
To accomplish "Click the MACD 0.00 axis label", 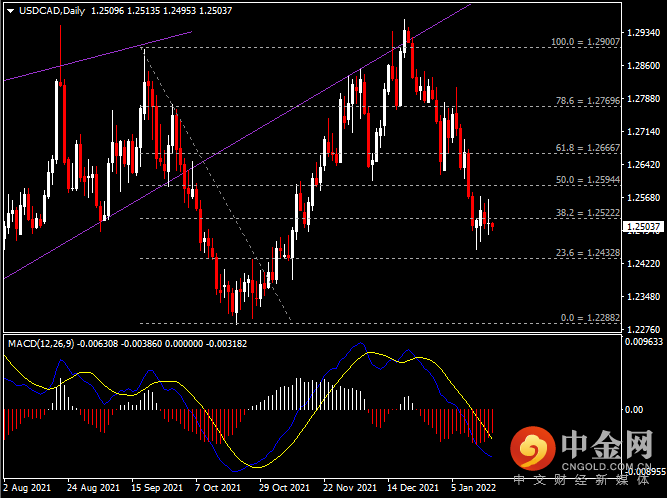I will [634, 409].
